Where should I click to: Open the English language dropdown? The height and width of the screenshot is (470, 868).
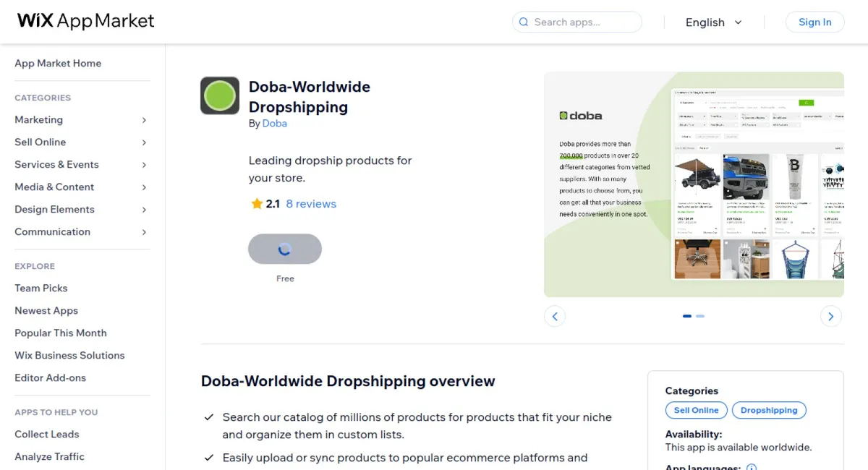coord(714,22)
